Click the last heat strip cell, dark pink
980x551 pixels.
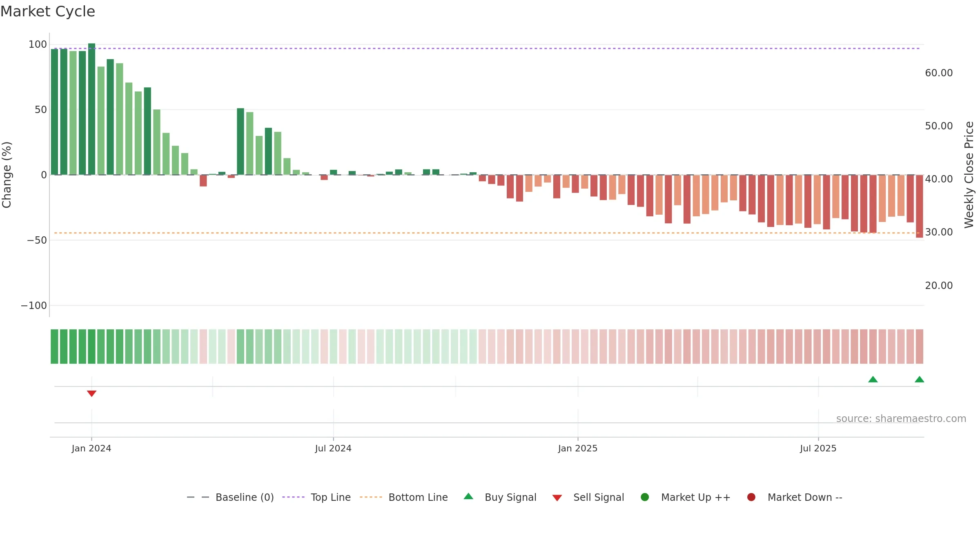click(920, 347)
